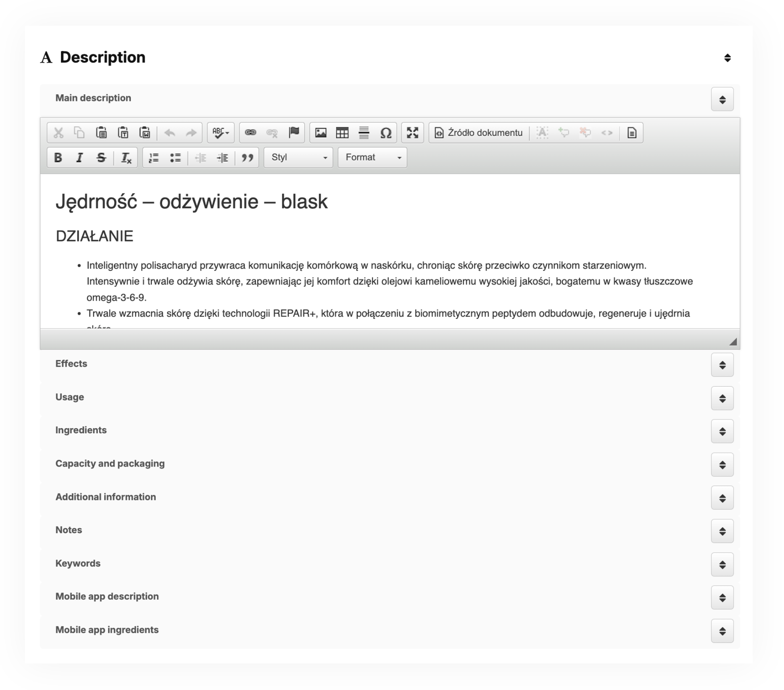784x690 pixels.
Task: Expand the Ingredients section
Action: [x=722, y=432]
